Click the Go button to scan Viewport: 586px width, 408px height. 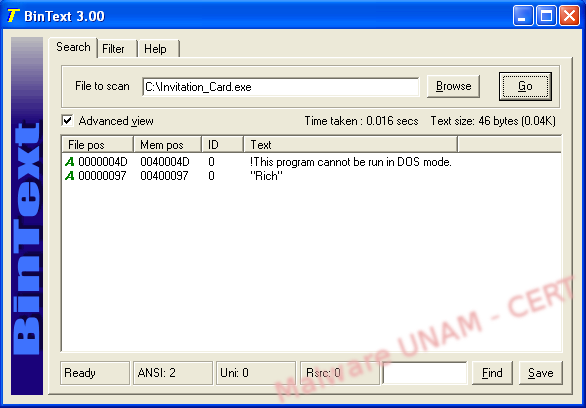point(525,86)
